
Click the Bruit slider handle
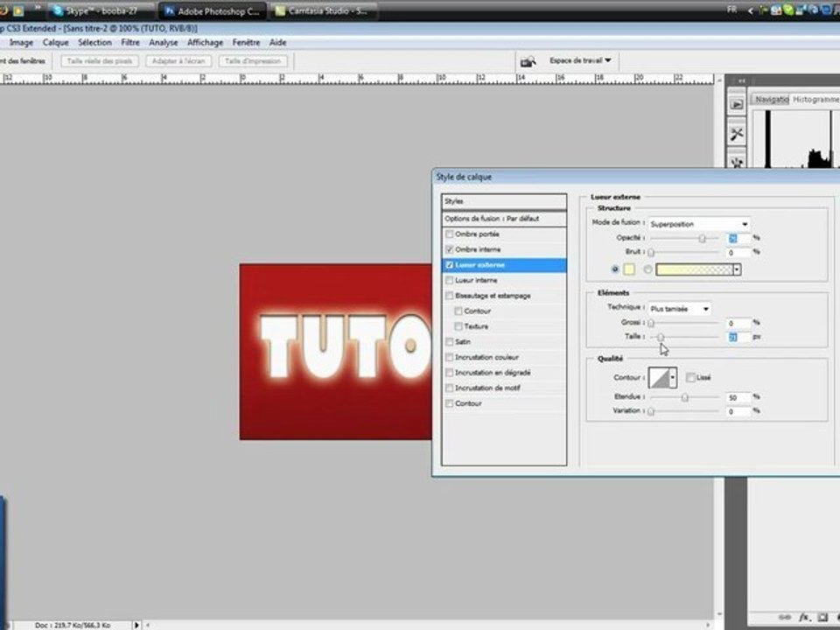point(651,252)
